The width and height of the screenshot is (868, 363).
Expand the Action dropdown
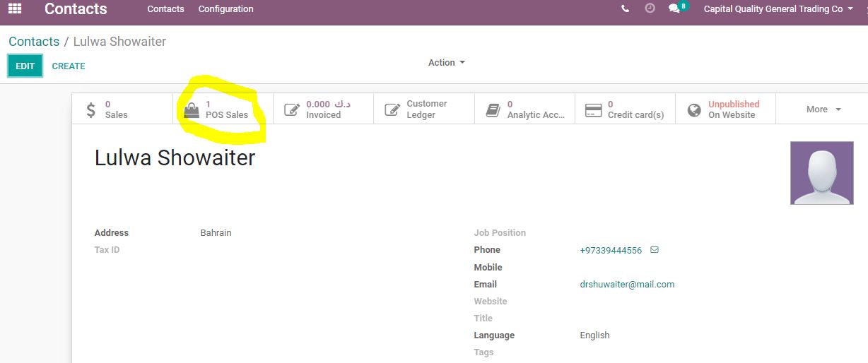447,63
